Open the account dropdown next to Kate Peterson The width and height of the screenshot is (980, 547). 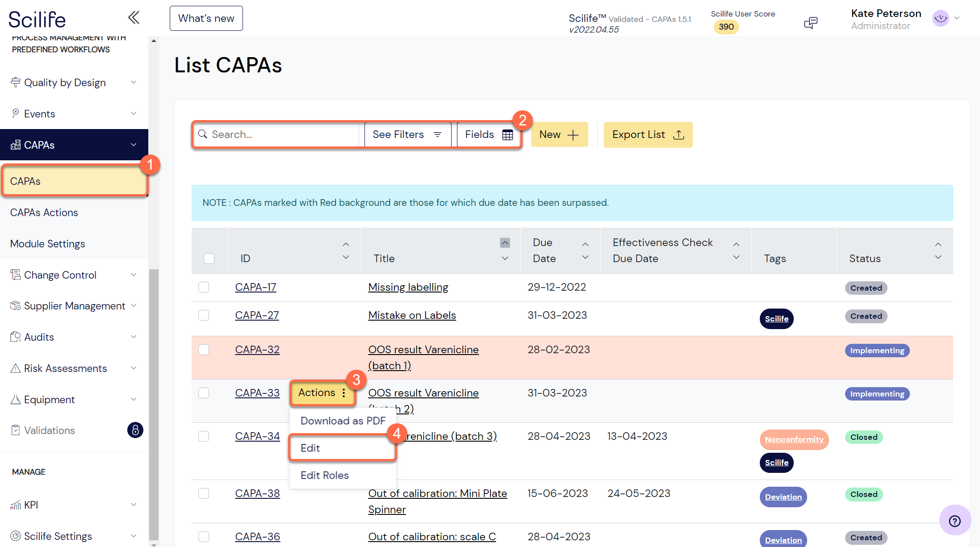click(x=958, y=18)
